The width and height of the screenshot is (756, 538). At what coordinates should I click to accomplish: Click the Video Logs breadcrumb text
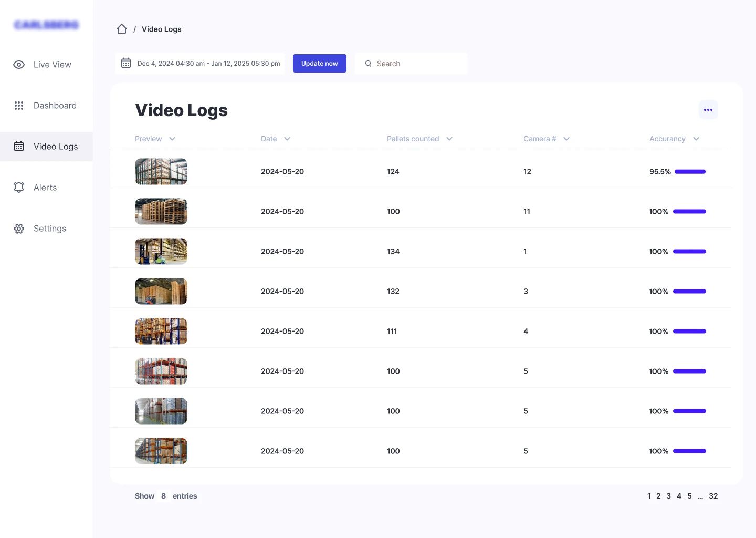162,29
